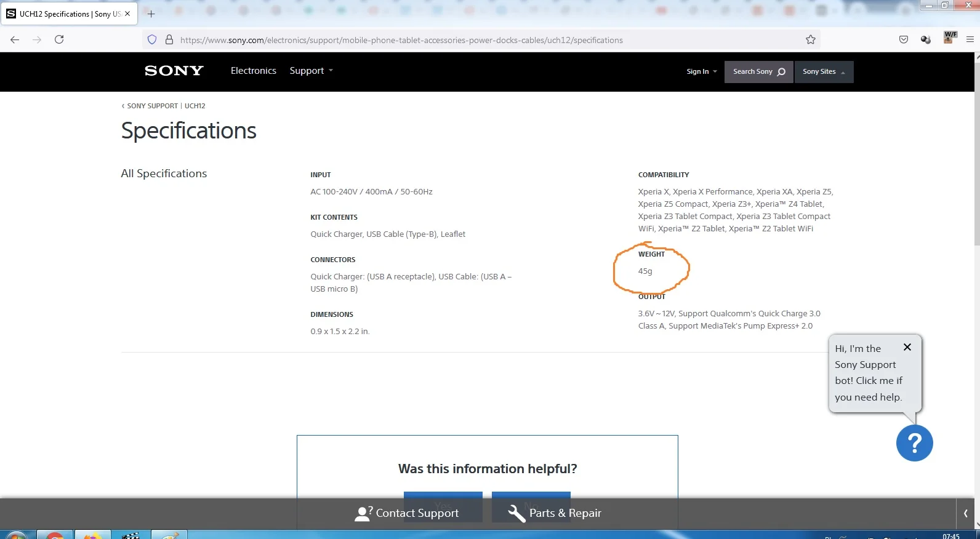Go back to SONY SUPPORT breadcrumb

tap(152, 106)
